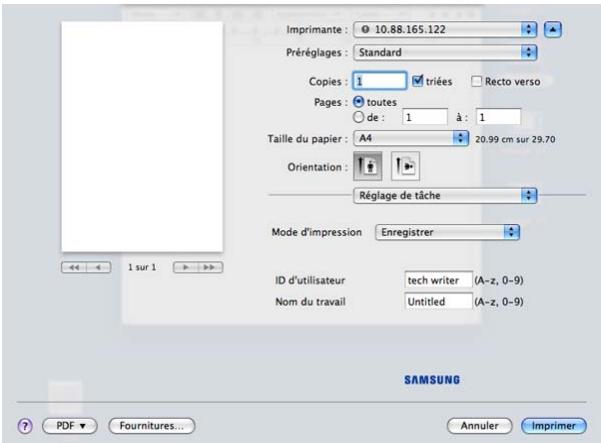This screenshot has width=601, height=443.
Task: Click the page range start field
Action: (425, 117)
